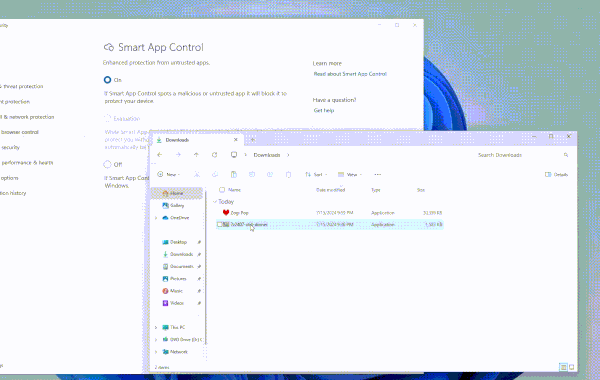This screenshot has height=380, width=600.
Task: Select the Zop Pop application row
Action: (330, 213)
